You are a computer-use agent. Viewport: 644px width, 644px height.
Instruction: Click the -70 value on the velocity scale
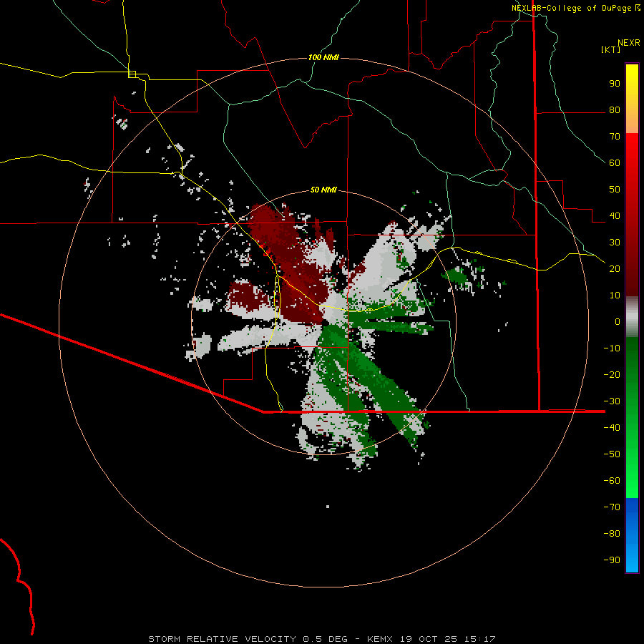click(x=612, y=507)
